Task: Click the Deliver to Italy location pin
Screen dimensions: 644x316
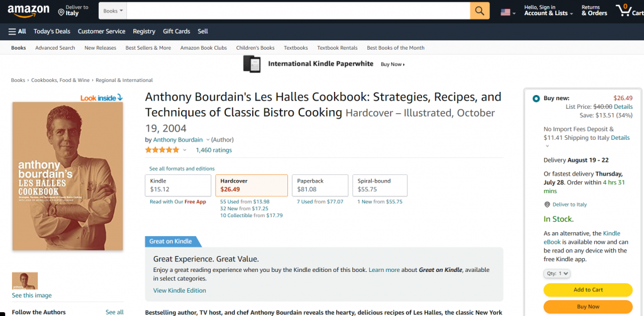Action: pos(61,13)
